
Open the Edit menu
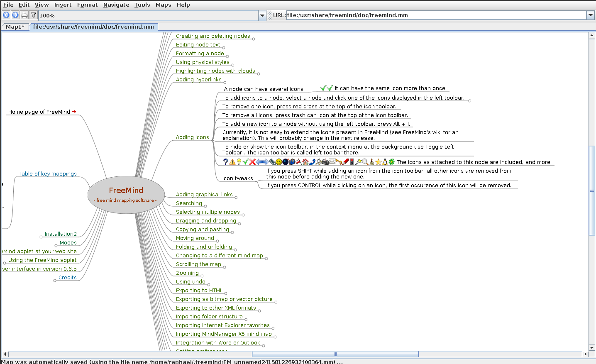coord(24,5)
